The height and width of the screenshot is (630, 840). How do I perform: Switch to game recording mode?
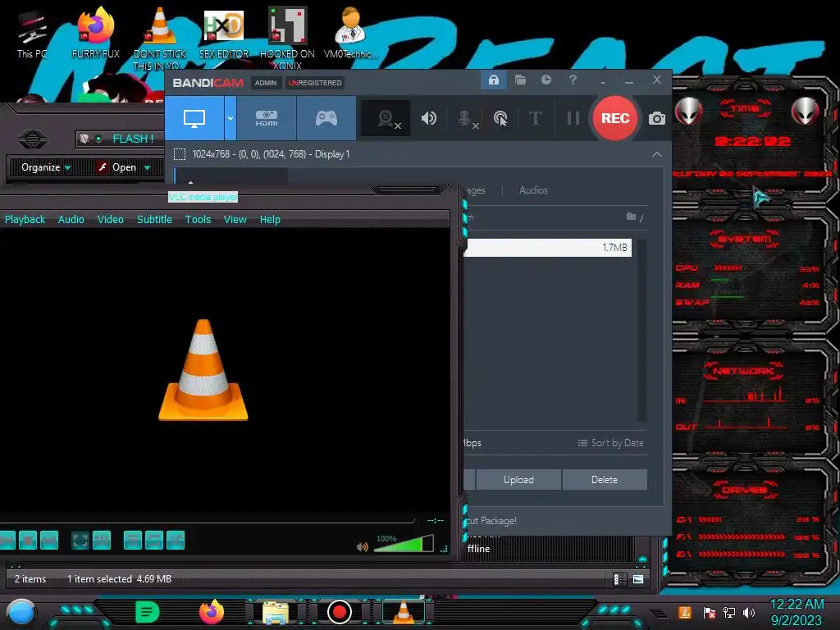click(326, 118)
